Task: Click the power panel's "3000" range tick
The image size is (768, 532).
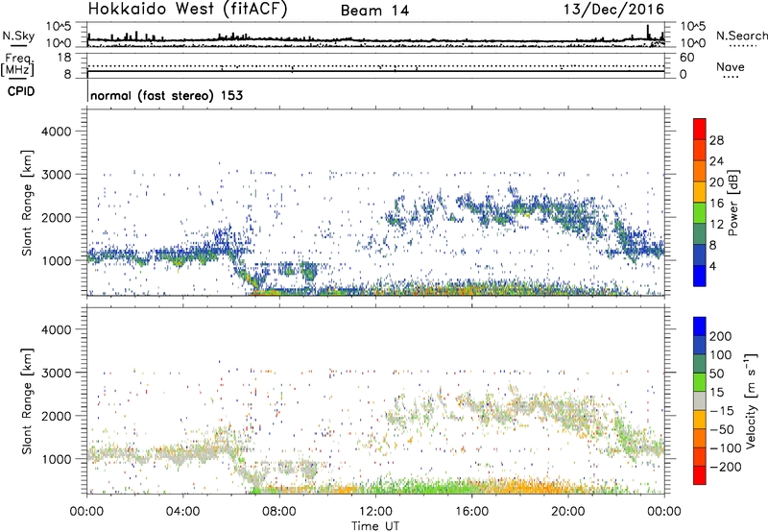Action: click(x=57, y=175)
